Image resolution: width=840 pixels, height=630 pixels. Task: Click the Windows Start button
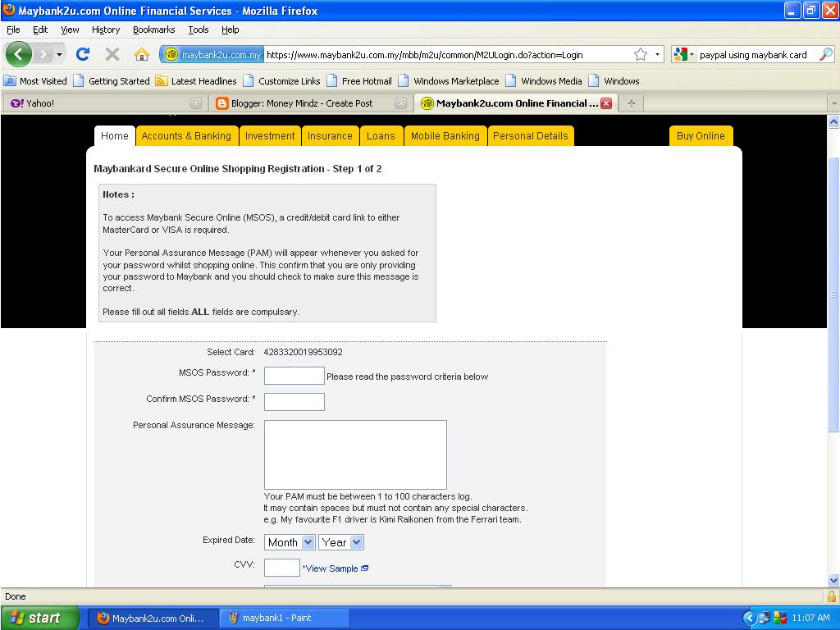tap(39, 618)
